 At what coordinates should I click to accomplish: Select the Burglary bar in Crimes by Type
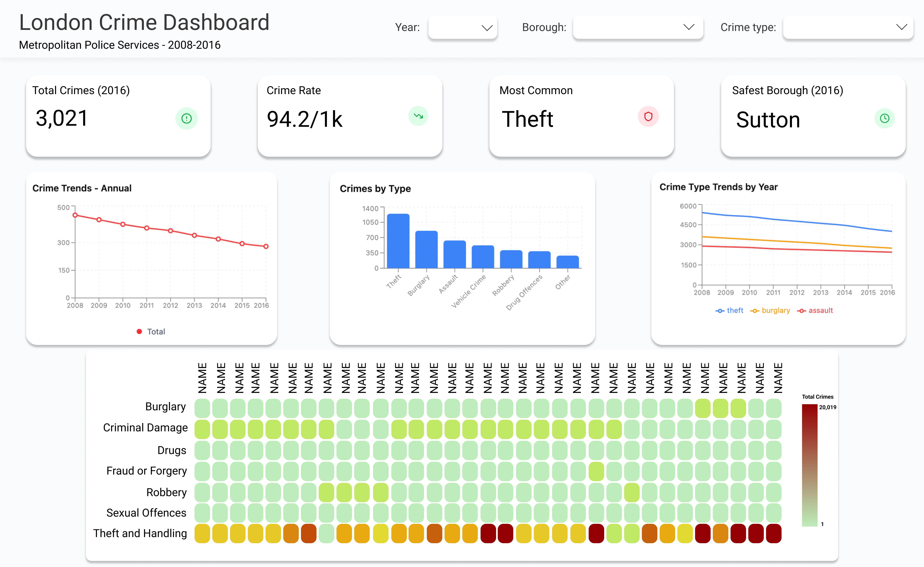coord(426,249)
